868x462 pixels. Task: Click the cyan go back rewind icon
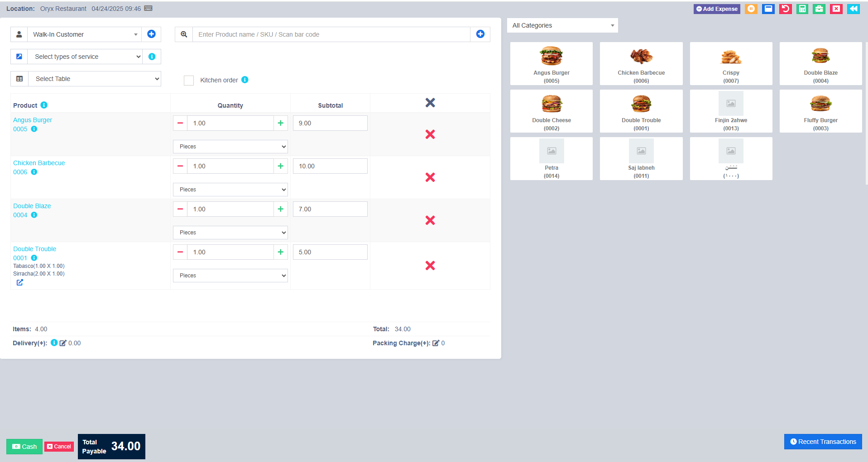click(x=854, y=9)
